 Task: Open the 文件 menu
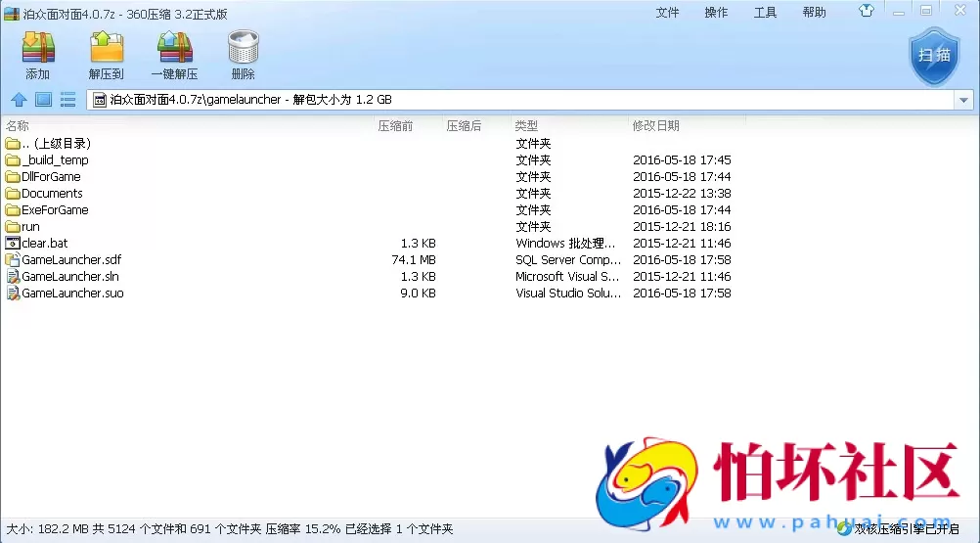(x=667, y=13)
